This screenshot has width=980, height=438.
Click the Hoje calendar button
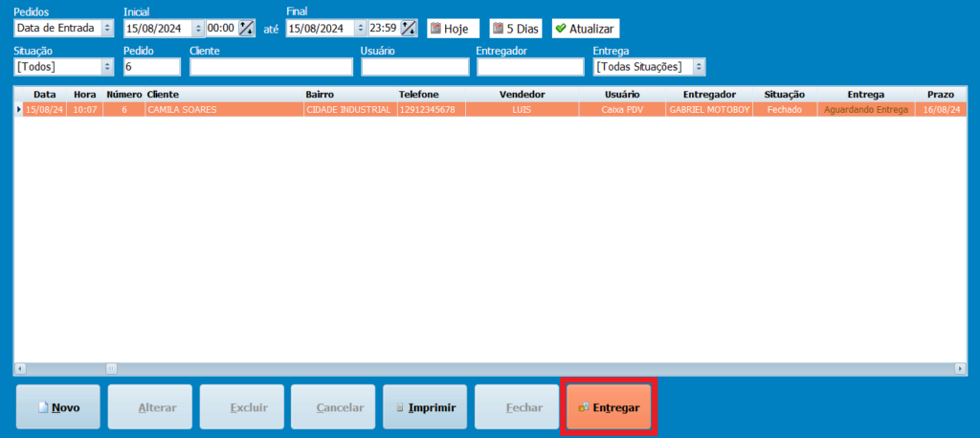454,29
